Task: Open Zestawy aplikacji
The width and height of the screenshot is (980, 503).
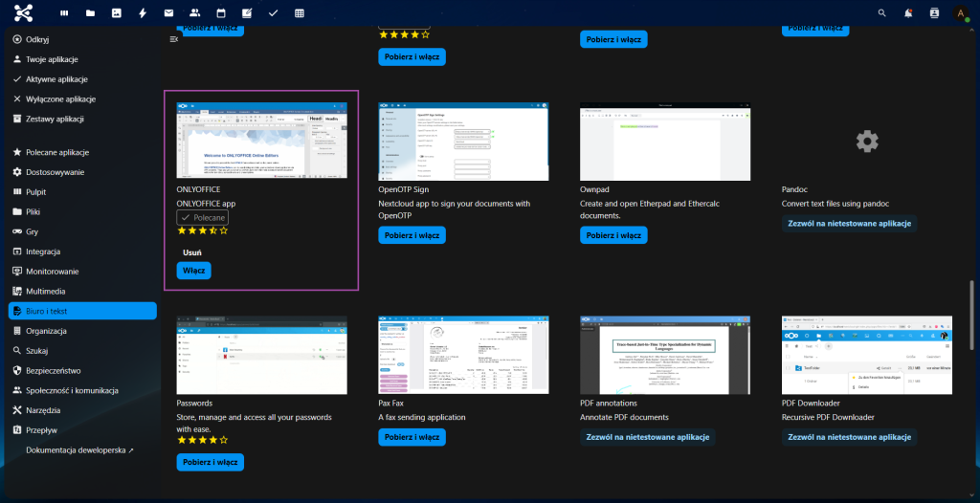Action: [x=82, y=119]
